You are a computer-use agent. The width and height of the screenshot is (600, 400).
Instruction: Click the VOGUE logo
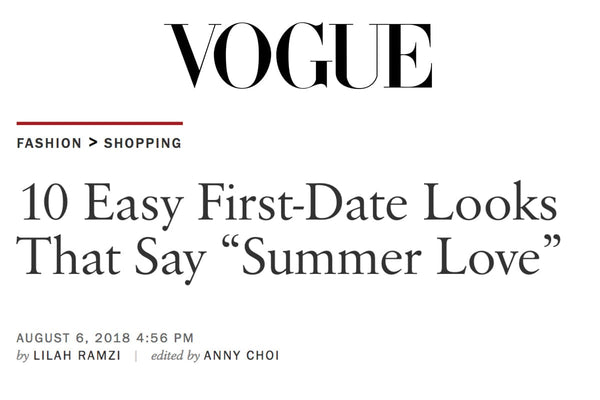click(x=298, y=56)
